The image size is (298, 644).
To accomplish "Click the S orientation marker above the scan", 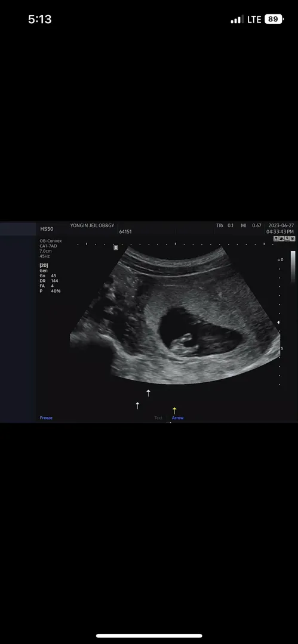I will pyautogui.click(x=116, y=247).
